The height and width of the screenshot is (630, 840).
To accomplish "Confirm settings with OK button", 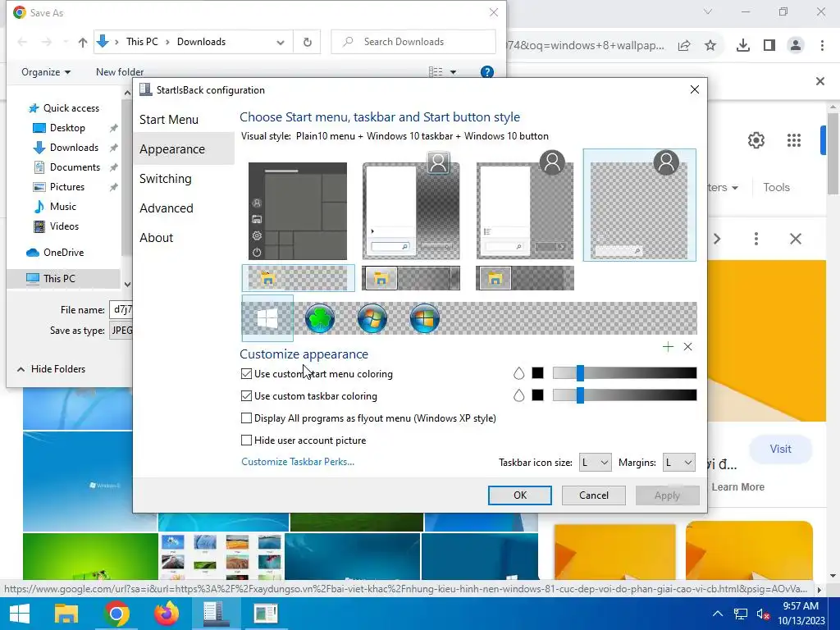I will click(x=519, y=495).
